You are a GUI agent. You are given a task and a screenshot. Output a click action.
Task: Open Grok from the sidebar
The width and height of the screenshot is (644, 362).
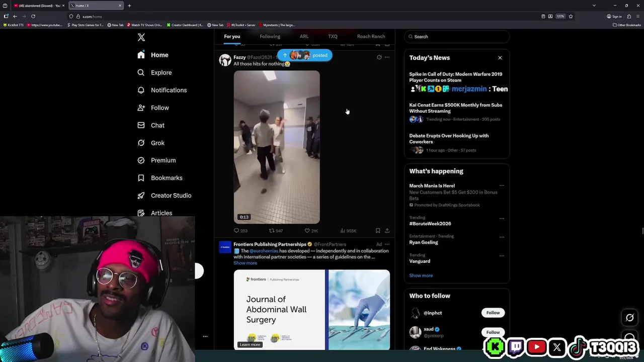(151, 143)
